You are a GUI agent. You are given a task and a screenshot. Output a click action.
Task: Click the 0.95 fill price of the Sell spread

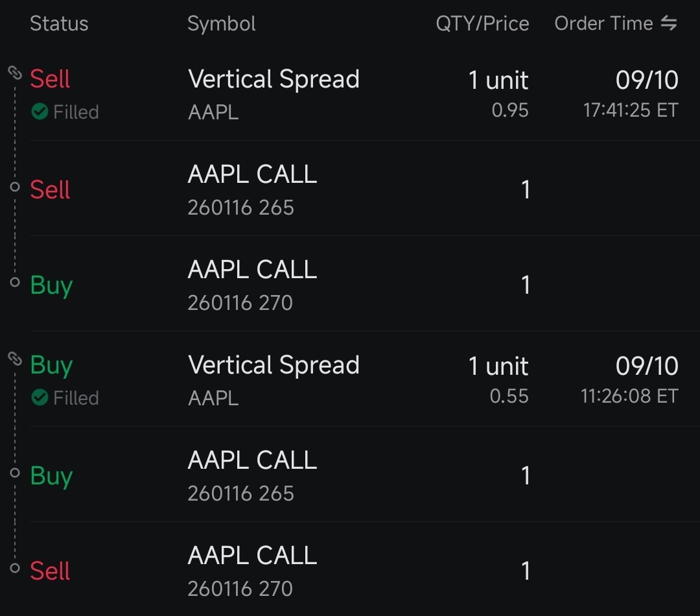click(x=510, y=110)
